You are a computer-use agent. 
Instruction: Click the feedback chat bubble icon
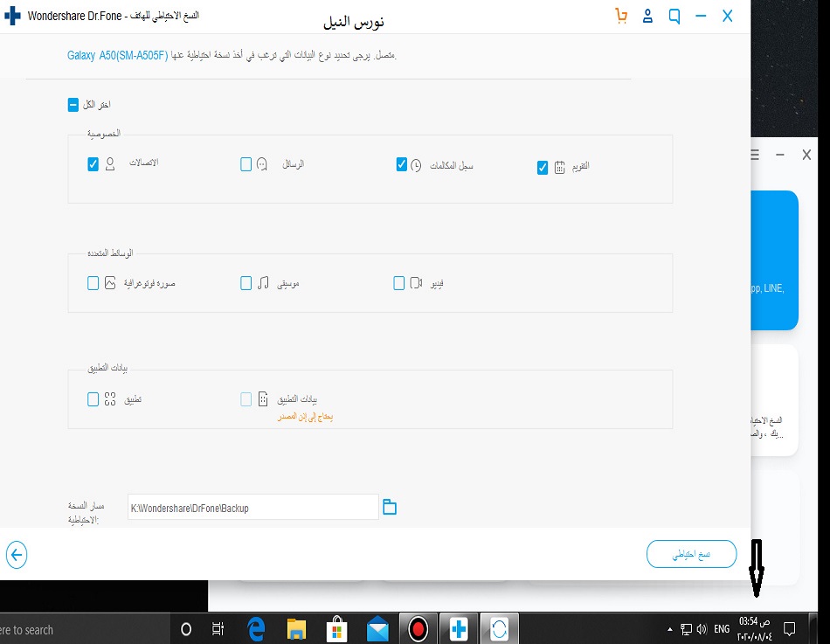pyautogui.click(x=674, y=16)
